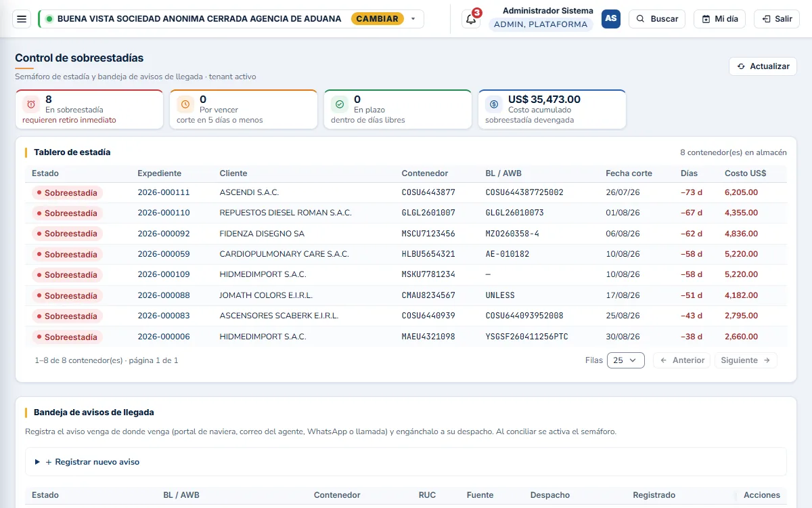
Task: Click Salir to log out
Action: point(777,19)
